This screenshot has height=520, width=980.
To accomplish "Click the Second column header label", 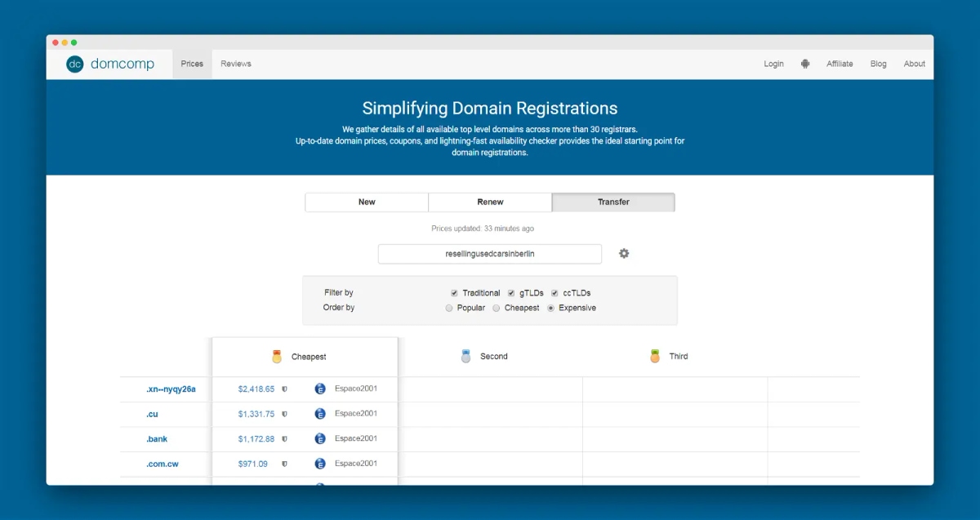I will [x=494, y=356].
